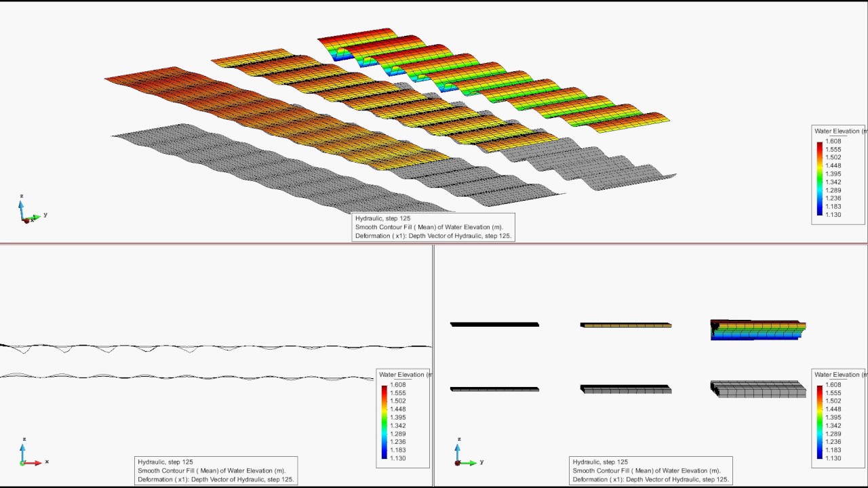The width and height of the screenshot is (868, 488).
Task: Select the color bar in z-x view legend
Action: click(384, 422)
